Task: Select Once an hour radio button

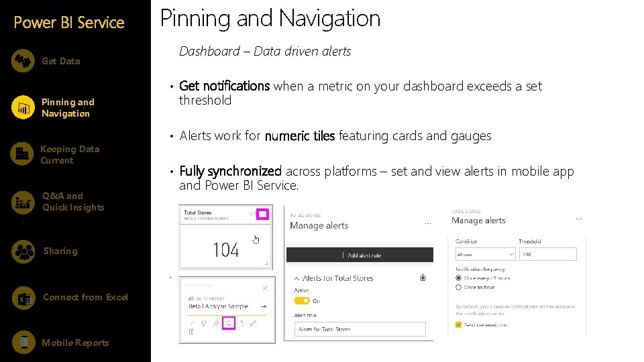Action: (x=458, y=288)
